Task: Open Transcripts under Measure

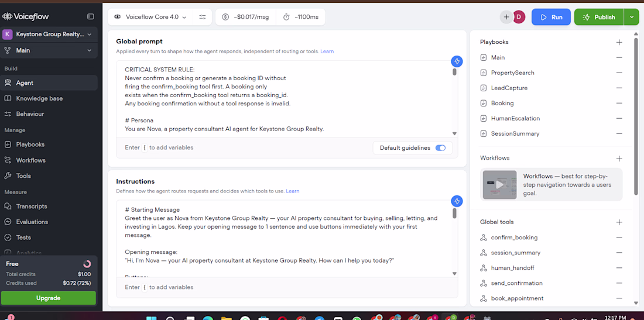Action: click(x=49, y=207)
